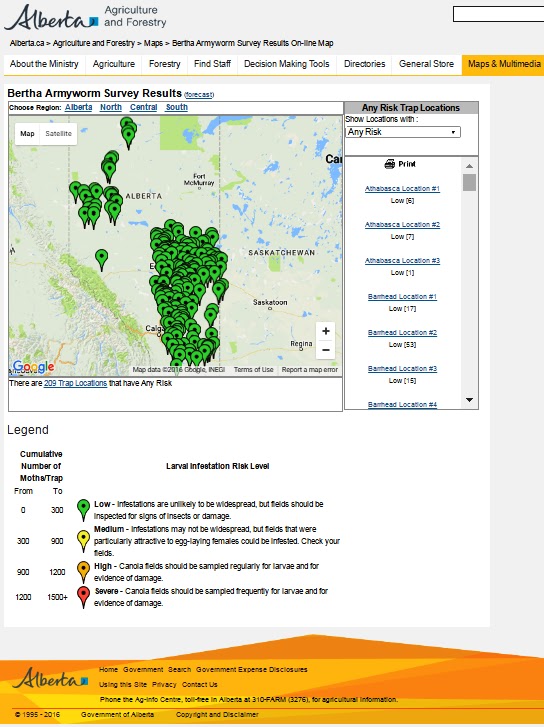This screenshot has height=727, width=544.
Task: Click the Alberta Agriculture and Forestry header logo
Action: pyautogui.click(x=85, y=17)
